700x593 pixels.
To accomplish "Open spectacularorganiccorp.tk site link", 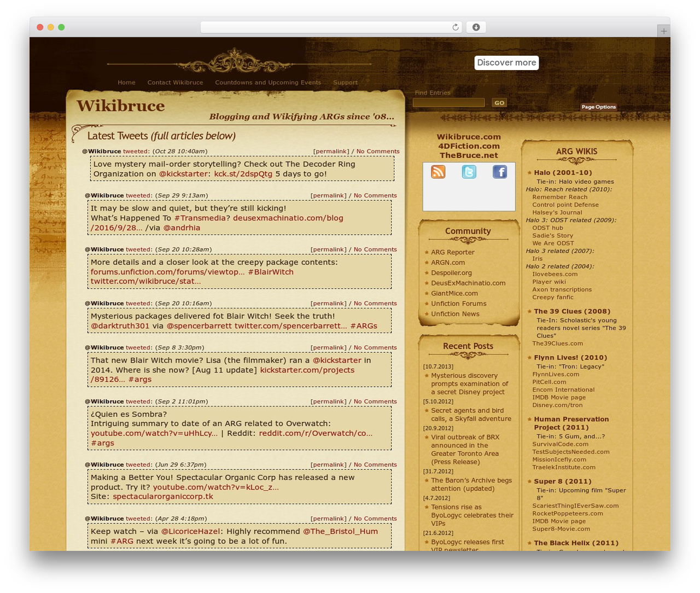I will click(163, 496).
